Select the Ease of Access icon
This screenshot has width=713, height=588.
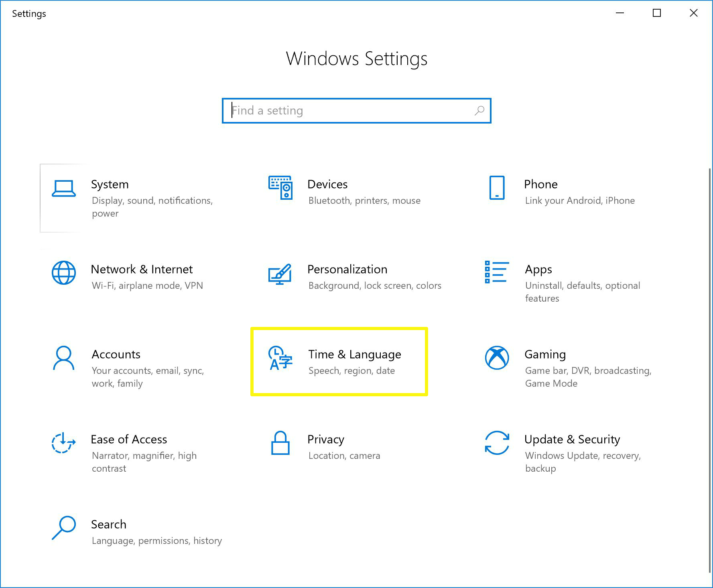pyautogui.click(x=63, y=443)
